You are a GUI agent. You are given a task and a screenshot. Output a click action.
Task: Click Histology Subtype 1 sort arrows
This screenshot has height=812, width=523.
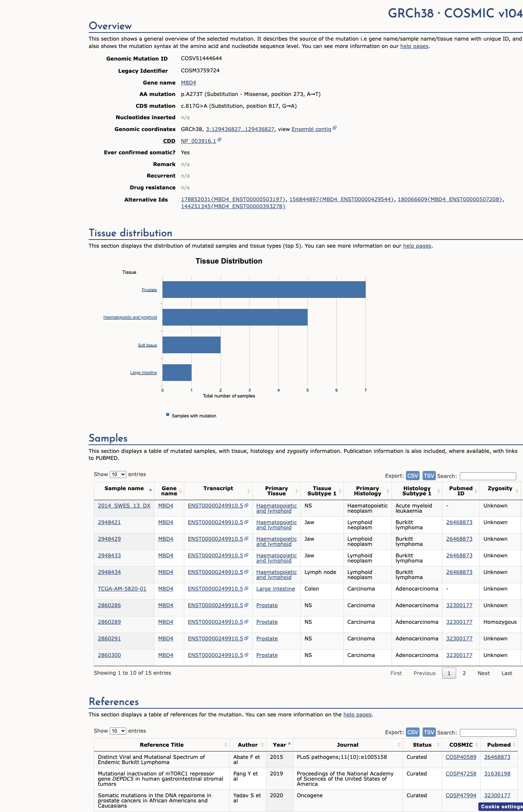click(x=438, y=491)
